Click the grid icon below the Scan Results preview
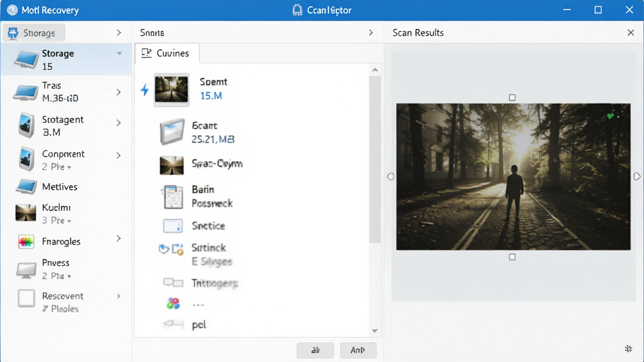The image size is (644, 362). (x=628, y=349)
